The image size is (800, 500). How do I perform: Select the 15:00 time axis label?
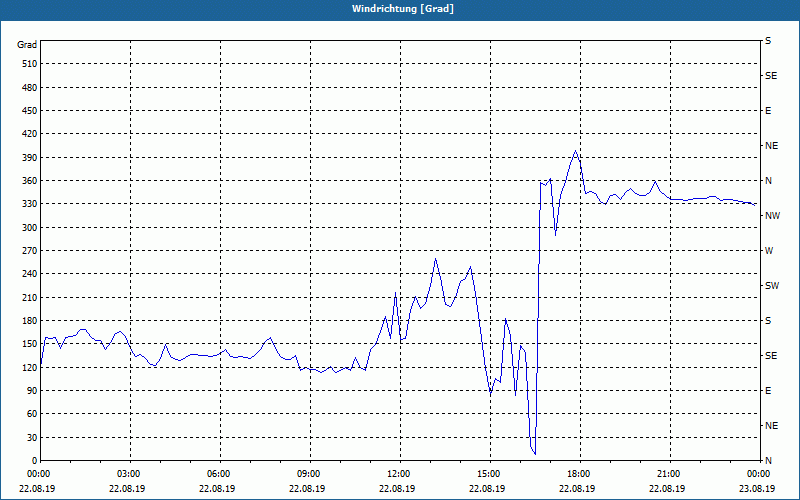(x=490, y=474)
